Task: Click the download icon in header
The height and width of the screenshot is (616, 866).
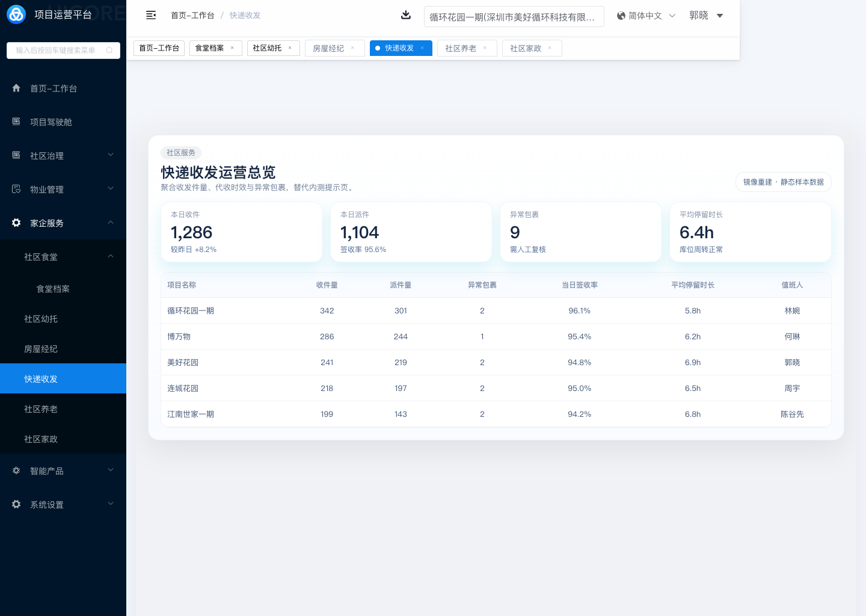Action: pyautogui.click(x=406, y=15)
